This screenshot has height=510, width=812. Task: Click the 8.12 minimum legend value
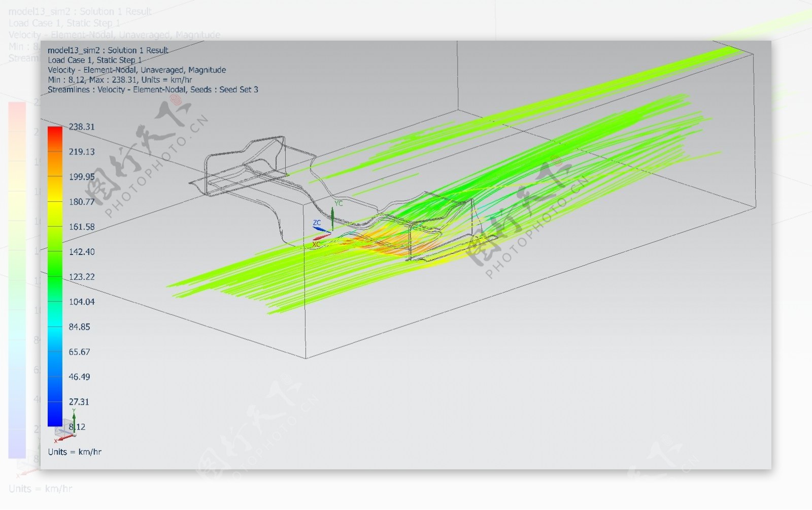point(77,427)
